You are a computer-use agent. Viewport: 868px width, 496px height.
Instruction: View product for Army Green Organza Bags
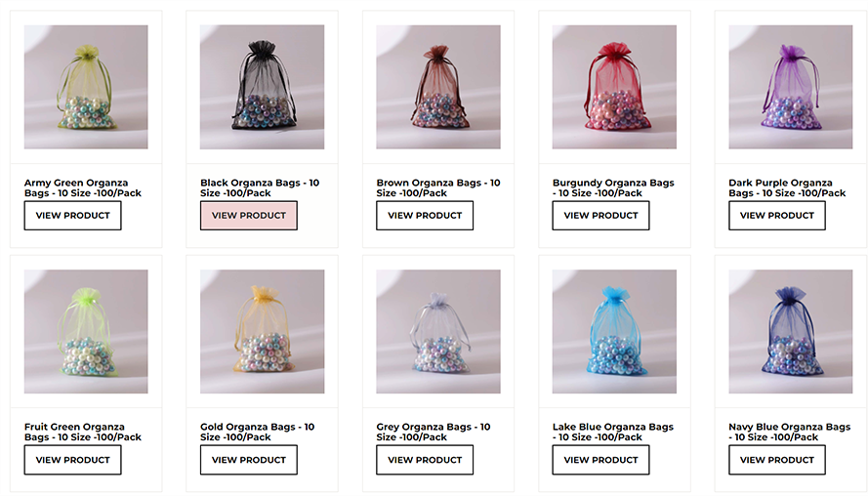(72, 216)
